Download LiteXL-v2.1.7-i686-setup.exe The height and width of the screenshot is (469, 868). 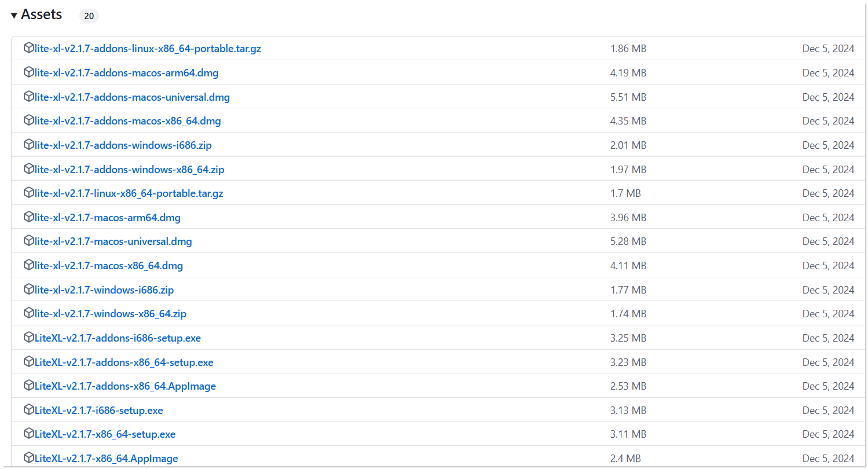[99, 411]
